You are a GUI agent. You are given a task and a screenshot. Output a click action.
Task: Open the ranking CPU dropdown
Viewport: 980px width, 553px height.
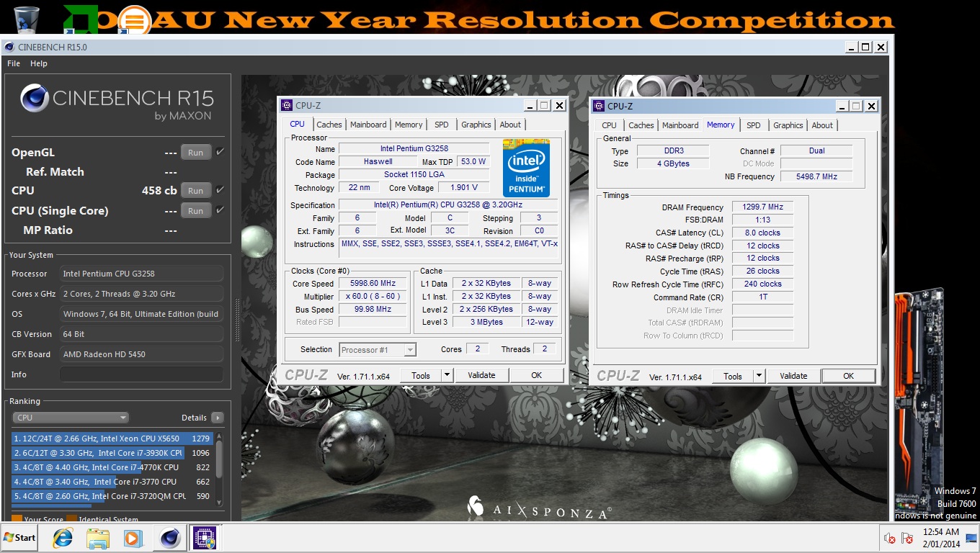71,418
